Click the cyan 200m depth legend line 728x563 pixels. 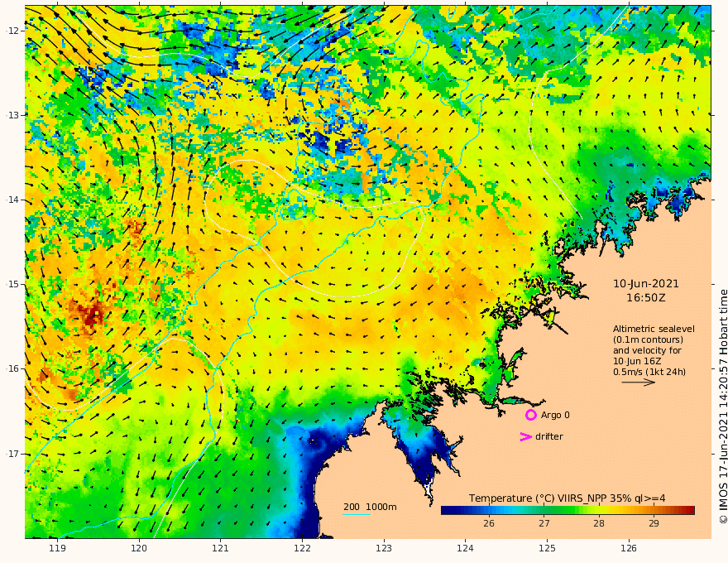[x=357, y=515]
